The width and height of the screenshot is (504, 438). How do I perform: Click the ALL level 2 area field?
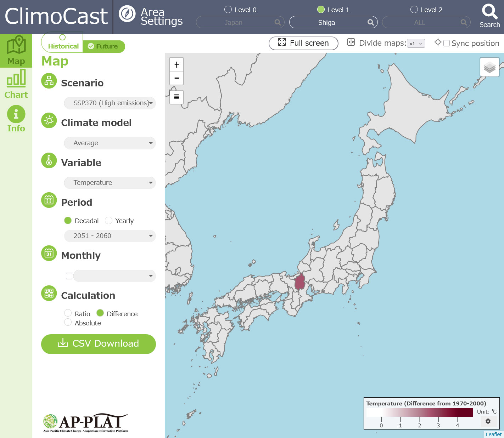pyautogui.click(x=426, y=22)
